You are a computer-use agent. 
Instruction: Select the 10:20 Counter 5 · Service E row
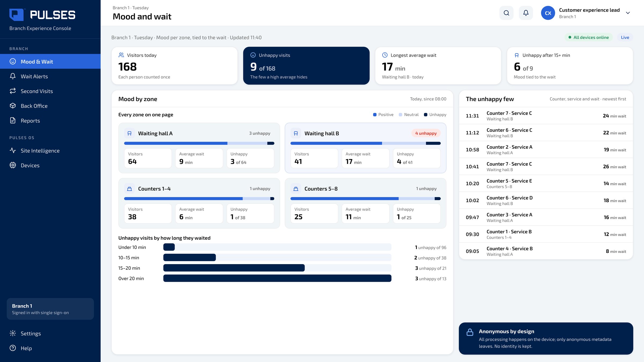click(x=546, y=183)
